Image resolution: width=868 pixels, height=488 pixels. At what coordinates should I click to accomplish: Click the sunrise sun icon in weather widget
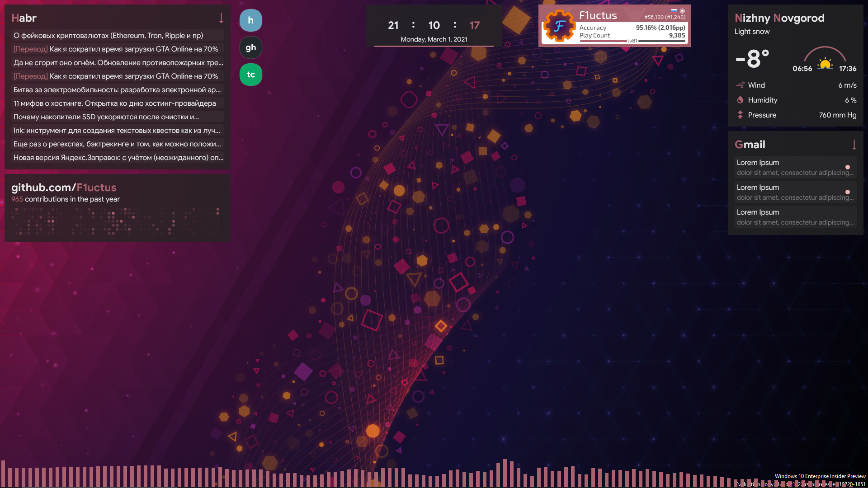point(825,64)
